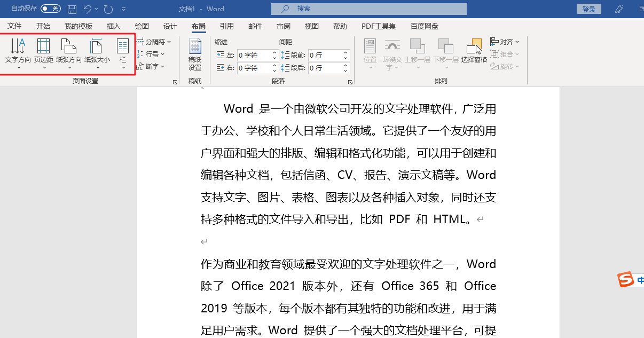This screenshot has height=338, width=644.
Task: Click the search (搜索) box
Action: pos(369,9)
